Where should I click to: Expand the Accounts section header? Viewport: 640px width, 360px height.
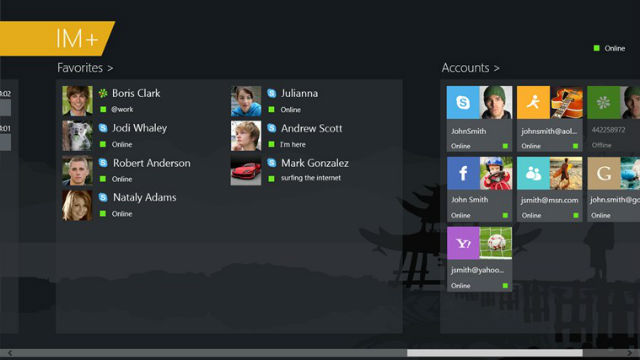(x=470, y=68)
